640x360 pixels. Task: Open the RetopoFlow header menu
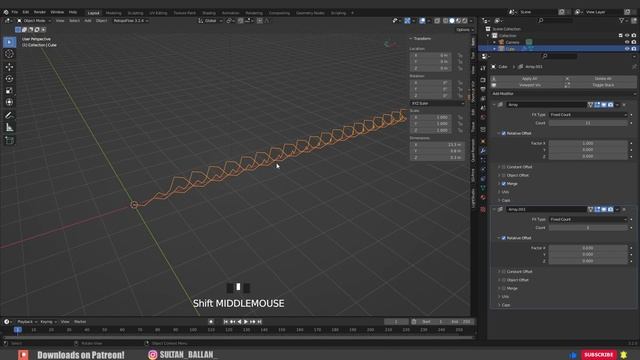(x=130, y=20)
